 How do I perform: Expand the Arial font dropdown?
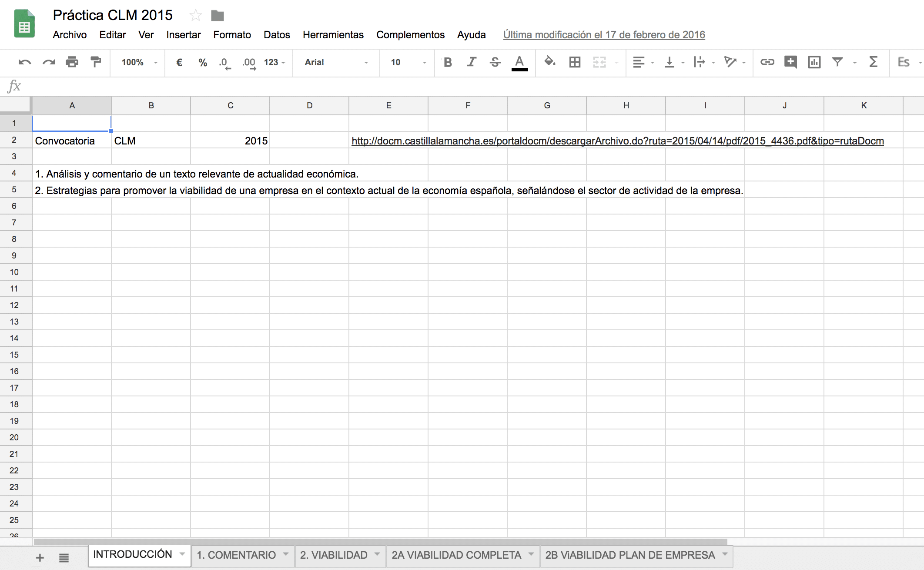(x=336, y=62)
